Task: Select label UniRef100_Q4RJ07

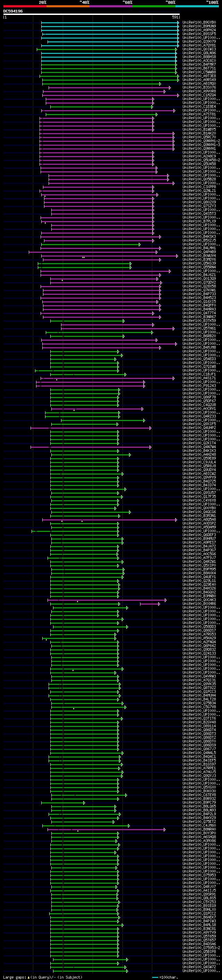Action: tap(199, 886)
